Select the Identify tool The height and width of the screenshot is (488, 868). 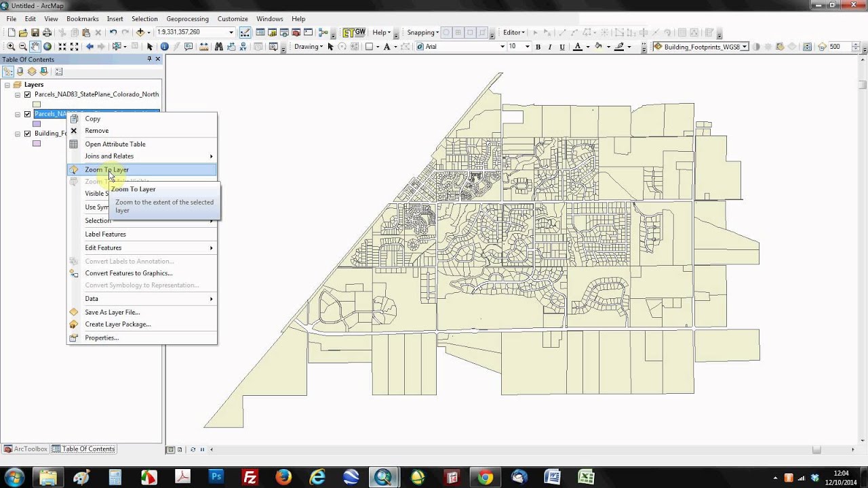pyautogui.click(x=164, y=47)
